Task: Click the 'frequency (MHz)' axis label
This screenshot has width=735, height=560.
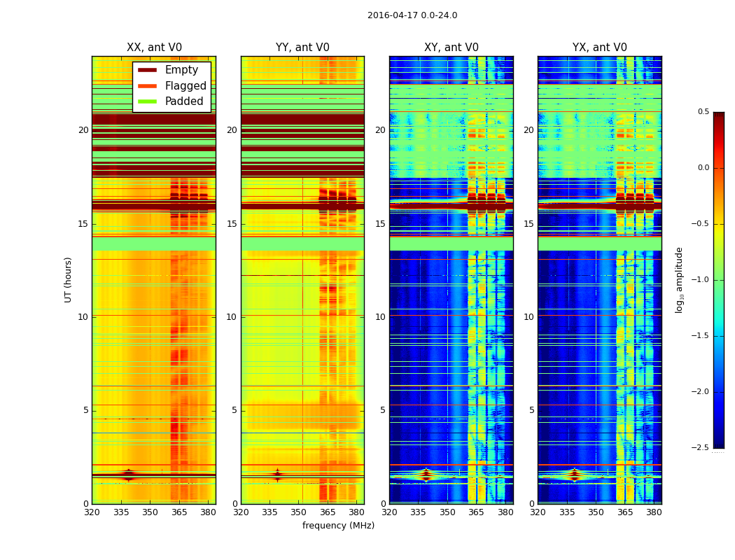Action: pos(338,525)
